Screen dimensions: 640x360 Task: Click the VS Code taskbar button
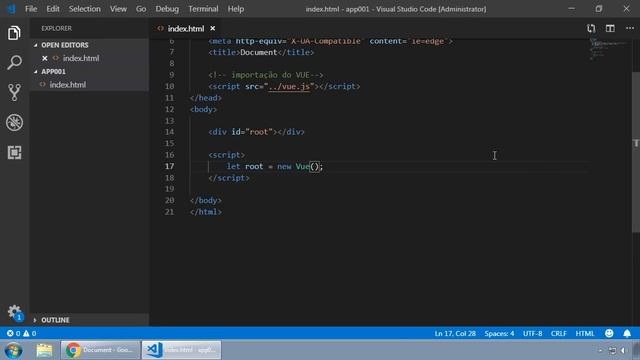(x=181, y=350)
